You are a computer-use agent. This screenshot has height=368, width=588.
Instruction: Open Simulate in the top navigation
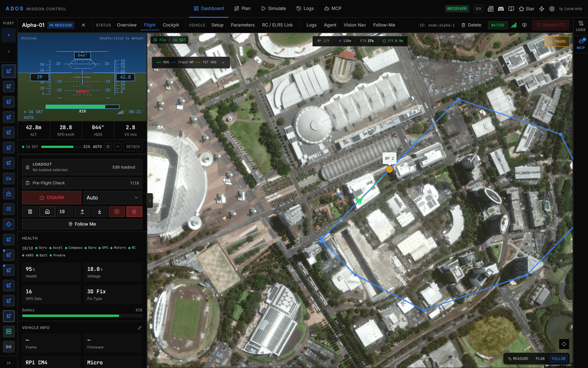click(x=273, y=8)
